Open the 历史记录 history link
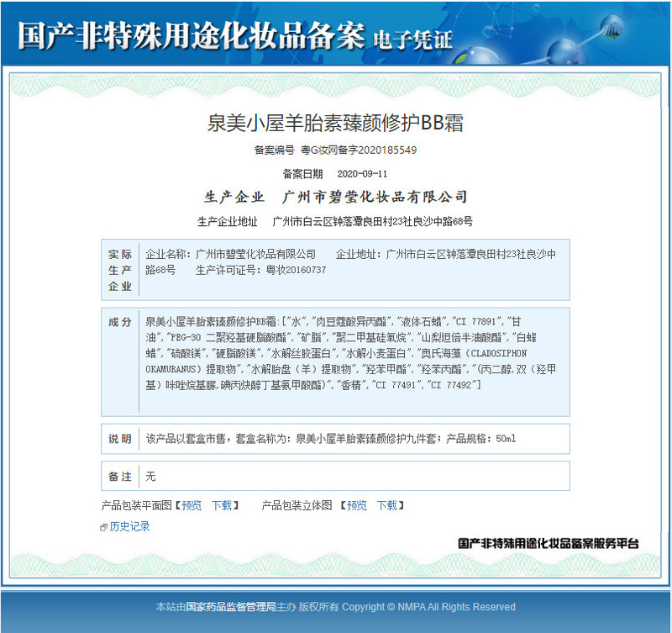The image size is (672, 633). pyautogui.click(x=129, y=526)
